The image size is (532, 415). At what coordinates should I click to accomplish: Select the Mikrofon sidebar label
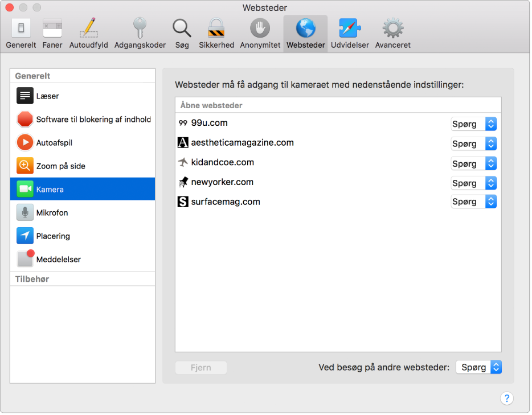coord(52,213)
